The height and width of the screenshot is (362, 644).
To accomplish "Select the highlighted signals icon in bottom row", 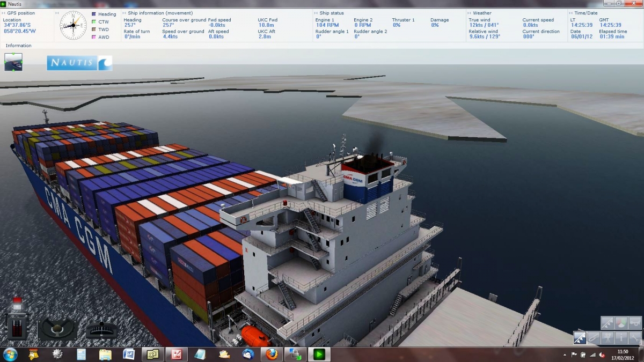I will coord(580,337).
